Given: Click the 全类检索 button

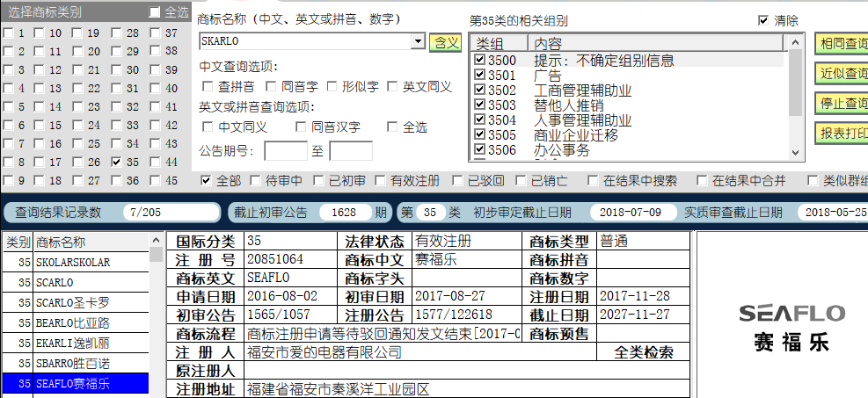Looking at the screenshot, I should tap(643, 352).
